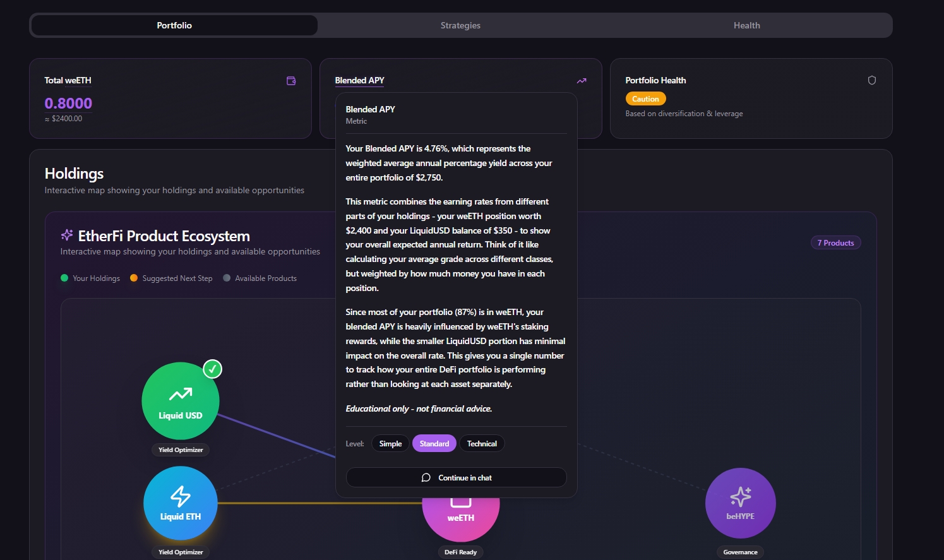
Task: Click the Portfolio Health title
Action: click(655, 80)
